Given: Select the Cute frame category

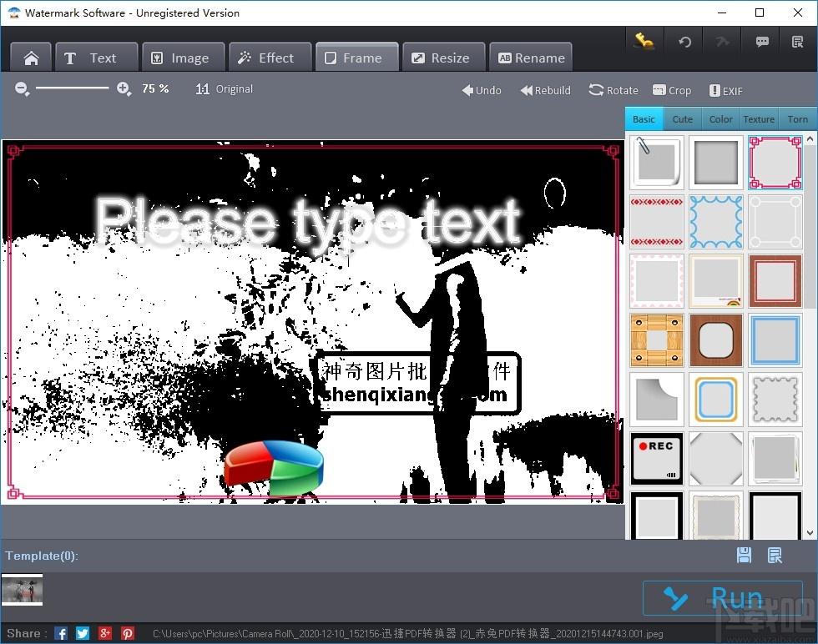Looking at the screenshot, I should coord(683,119).
